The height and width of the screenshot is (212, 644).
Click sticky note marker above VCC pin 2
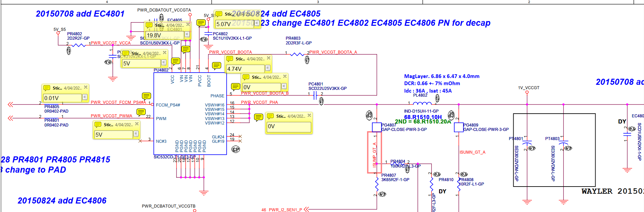tap(175, 61)
